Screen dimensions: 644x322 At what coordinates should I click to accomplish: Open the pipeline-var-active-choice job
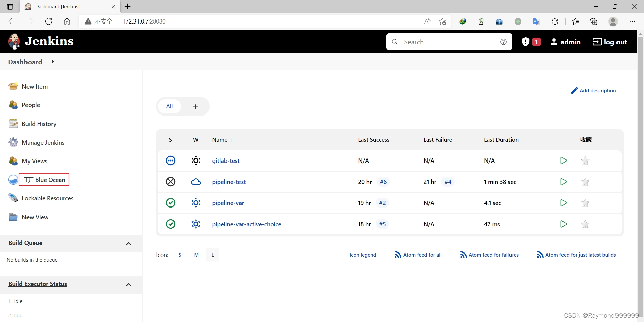[247, 224]
